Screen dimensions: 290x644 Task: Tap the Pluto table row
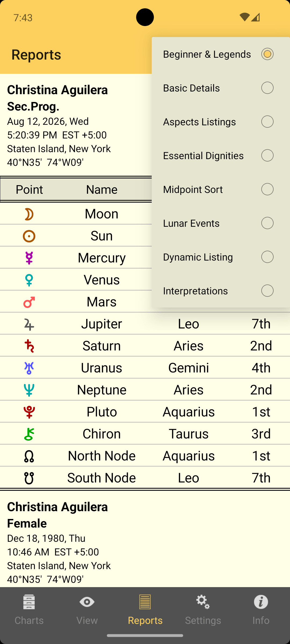145,412
